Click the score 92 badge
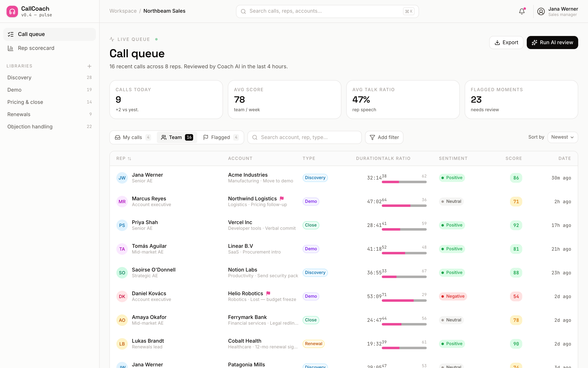Screen dimensions: 588x368 [x=516, y=225]
